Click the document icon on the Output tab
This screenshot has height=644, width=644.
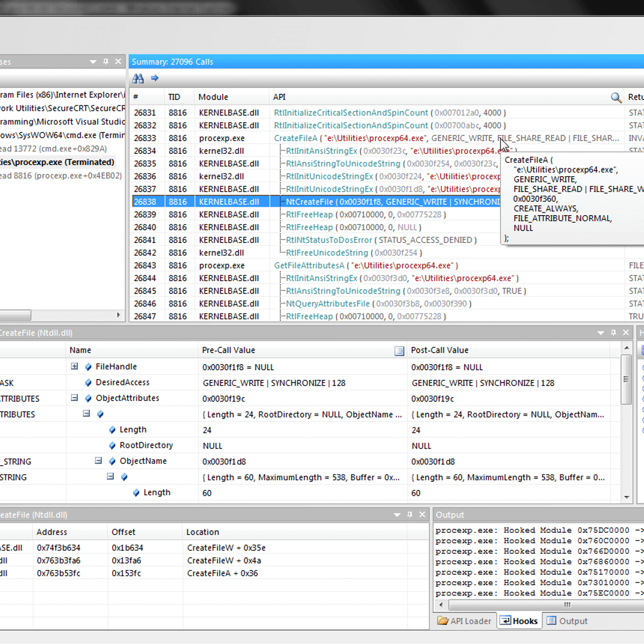tap(553, 621)
